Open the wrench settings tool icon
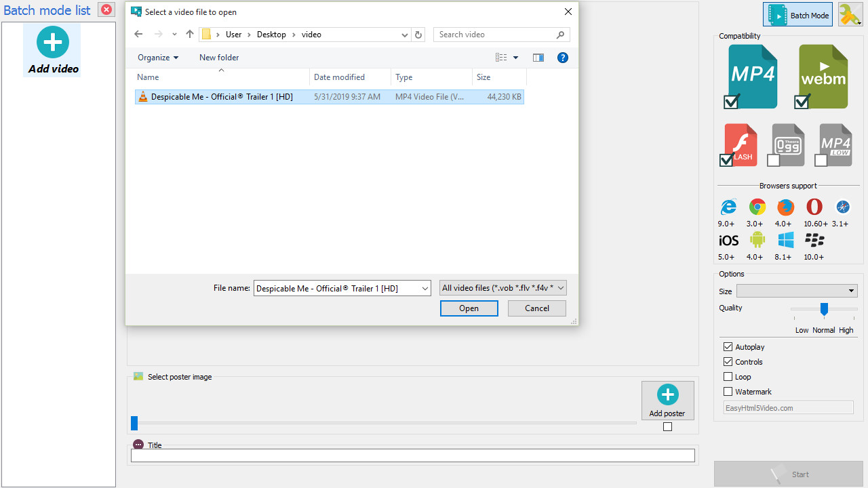 pos(849,15)
